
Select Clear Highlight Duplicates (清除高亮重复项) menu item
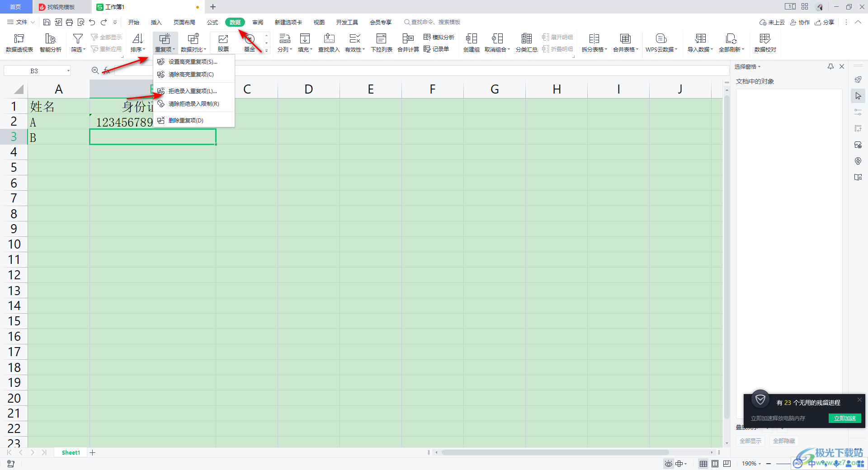[193, 74]
